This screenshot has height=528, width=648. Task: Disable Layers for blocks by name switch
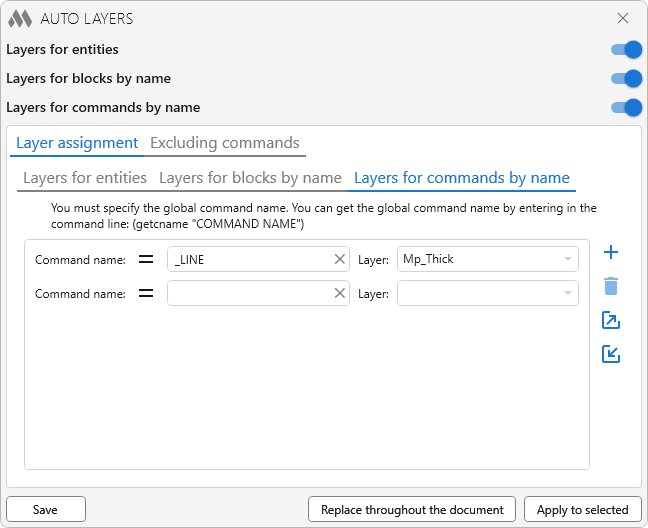(x=626, y=79)
